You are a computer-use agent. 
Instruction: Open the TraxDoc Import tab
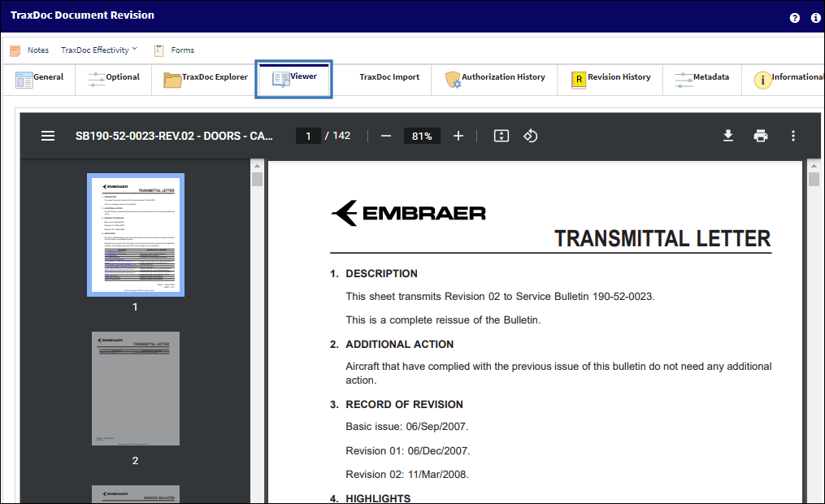click(389, 76)
